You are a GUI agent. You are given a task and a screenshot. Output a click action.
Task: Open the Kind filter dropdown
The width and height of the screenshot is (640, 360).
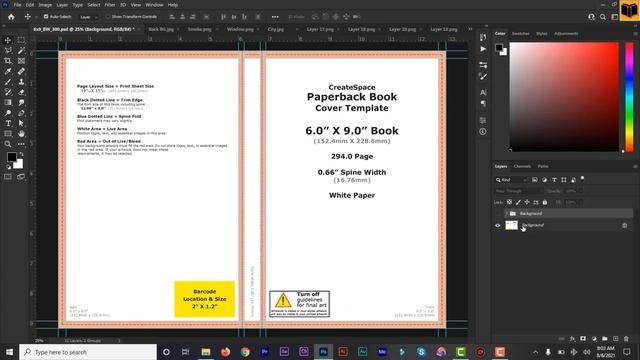(511, 180)
